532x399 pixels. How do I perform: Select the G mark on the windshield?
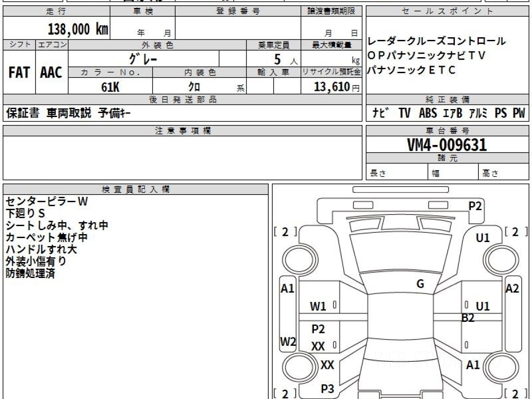click(420, 284)
